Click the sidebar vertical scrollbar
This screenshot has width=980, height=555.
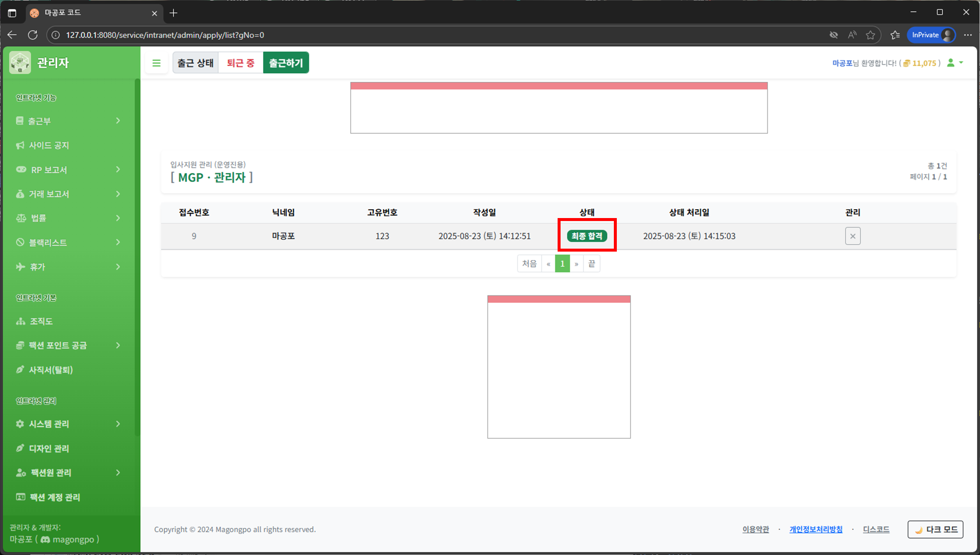[137, 257]
